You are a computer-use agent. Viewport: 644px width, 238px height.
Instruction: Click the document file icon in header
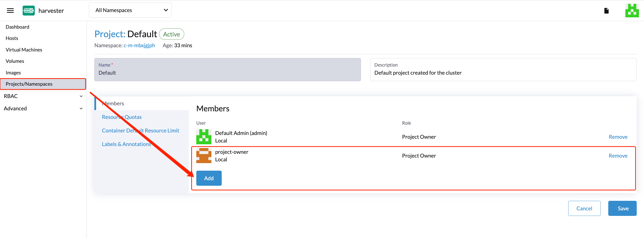(x=606, y=11)
